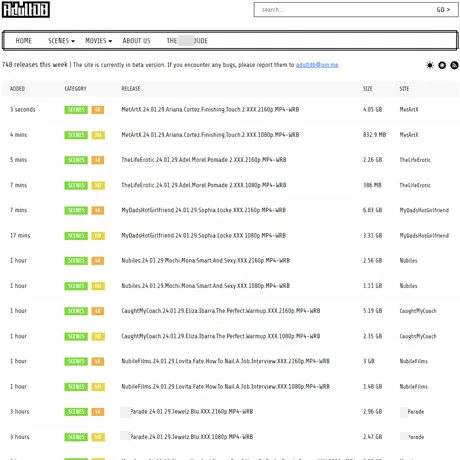Screen dimensions: 460x460
Task: Click the SITE column header
Action: click(x=404, y=89)
